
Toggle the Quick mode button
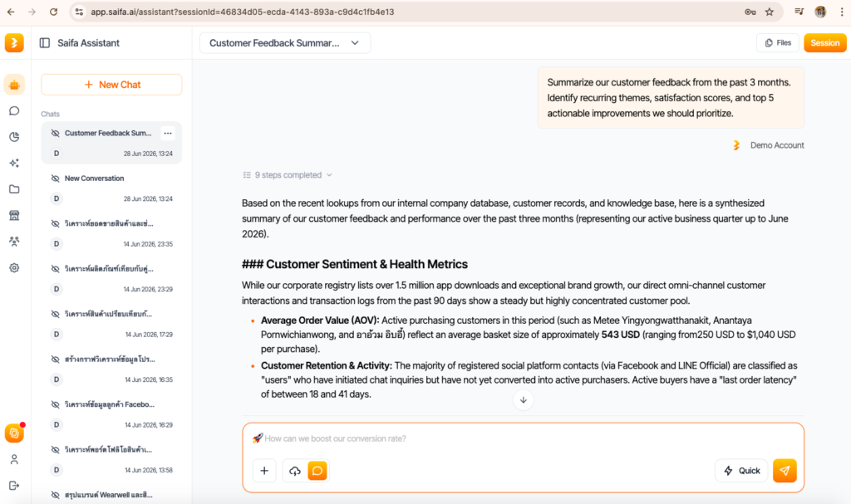tap(741, 471)
